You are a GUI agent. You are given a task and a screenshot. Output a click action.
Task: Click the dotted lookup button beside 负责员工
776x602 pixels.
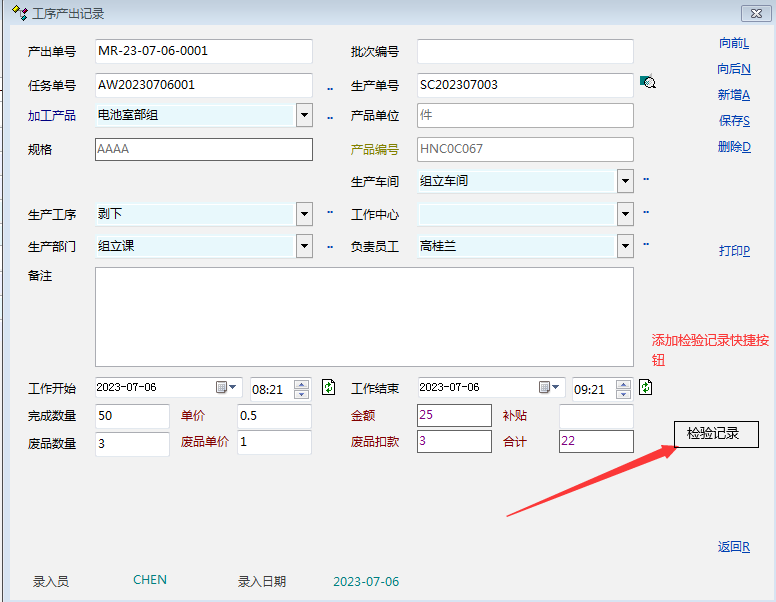click(646, 244)
